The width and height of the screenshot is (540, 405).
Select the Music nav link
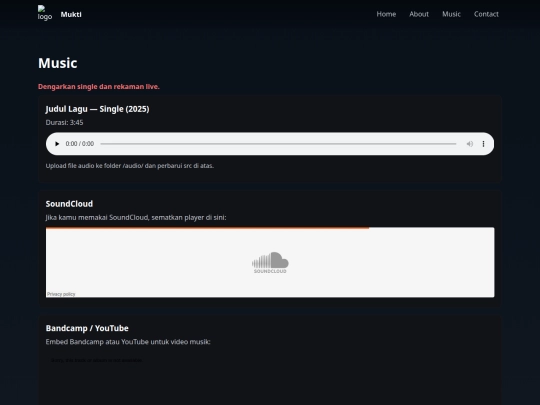tap(451, 14)
